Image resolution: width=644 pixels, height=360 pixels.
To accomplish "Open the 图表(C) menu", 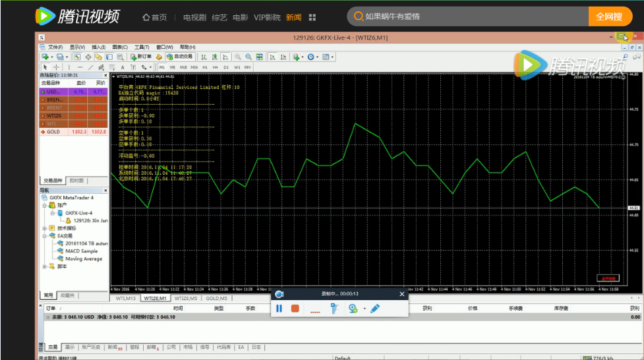I will 120,47.
